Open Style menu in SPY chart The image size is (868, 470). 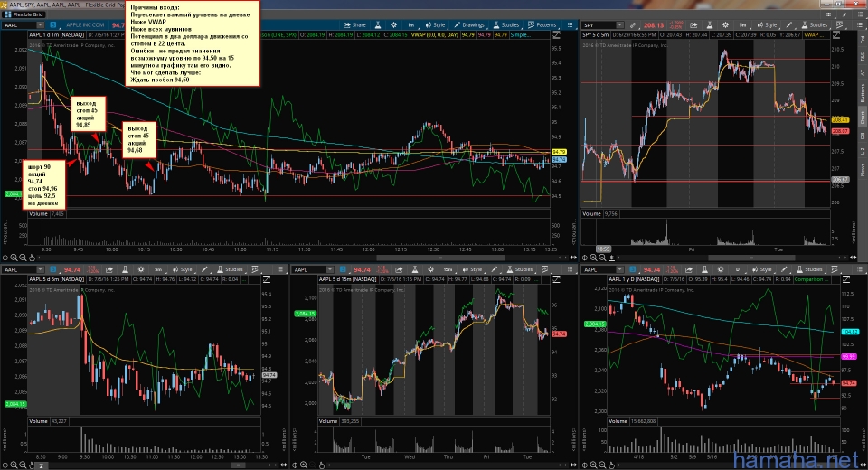[x=767, y=25]
